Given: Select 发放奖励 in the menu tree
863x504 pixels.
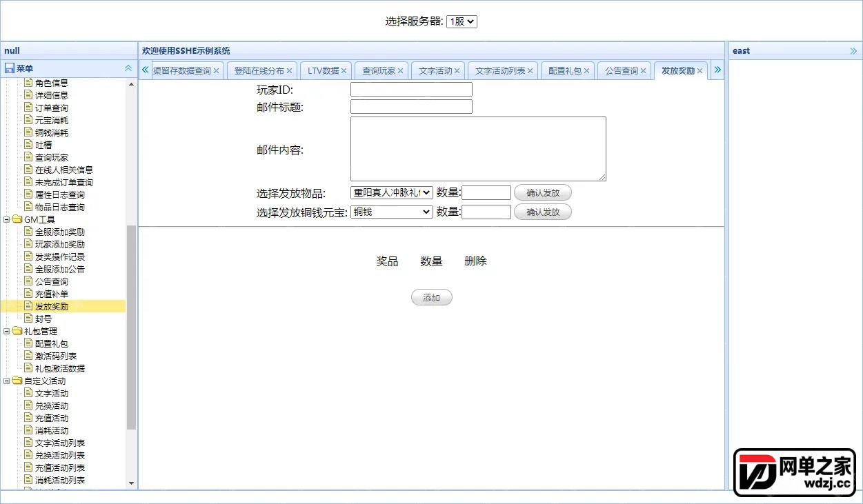Looking at the screenshot, I should 52,306.
